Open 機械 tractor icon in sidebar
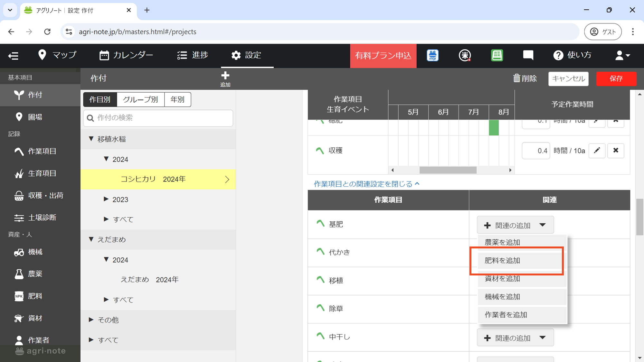The height and width of the screenshot is (362, 644). point(19,252)
